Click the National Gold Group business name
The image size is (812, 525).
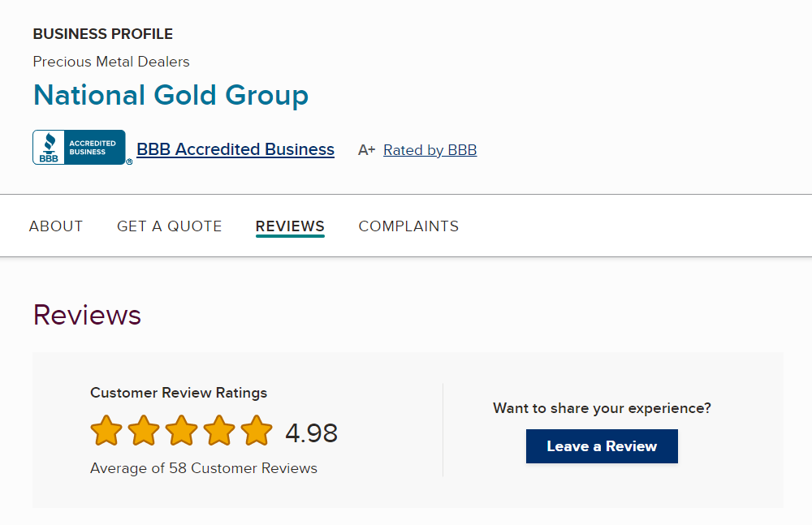click(171, 95)
